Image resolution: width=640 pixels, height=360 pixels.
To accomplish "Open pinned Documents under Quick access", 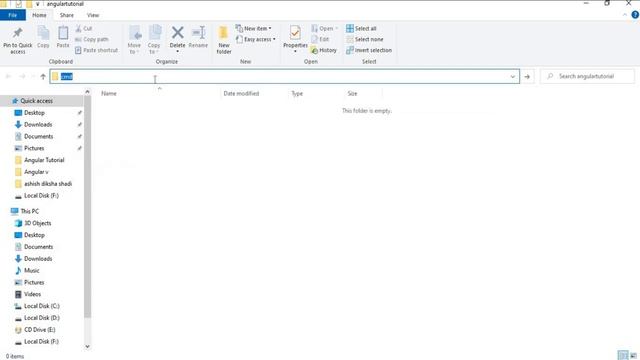I will pyautogui.click(x=38, y=136).
